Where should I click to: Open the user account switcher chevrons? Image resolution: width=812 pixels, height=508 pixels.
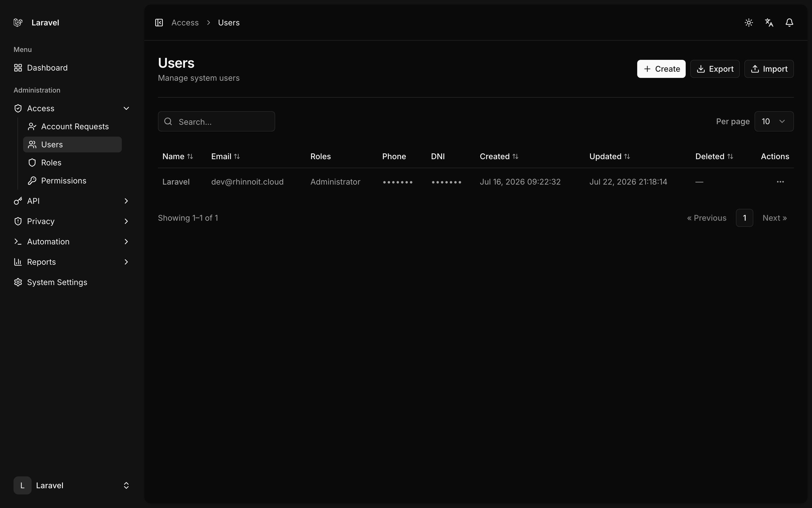[126, 485]
